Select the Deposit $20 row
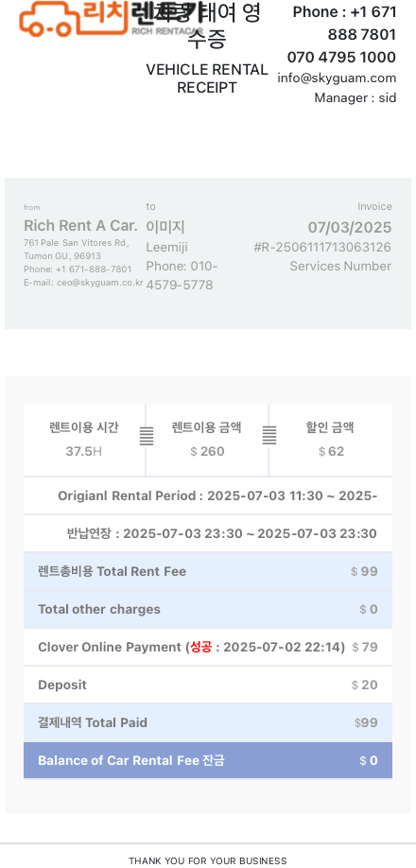Image resolution: width=416 pixels, height=868 pixels. point(208,685)
